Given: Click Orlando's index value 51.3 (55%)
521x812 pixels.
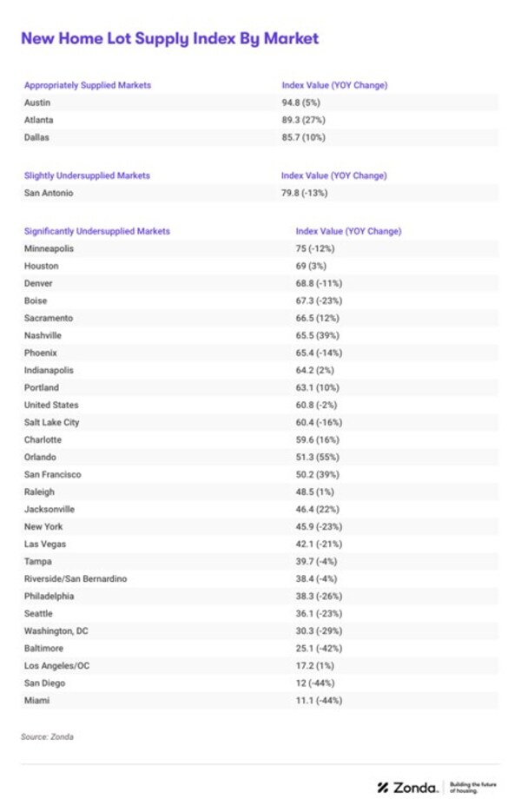Looking at the screenshot, I should pos(318,457).
